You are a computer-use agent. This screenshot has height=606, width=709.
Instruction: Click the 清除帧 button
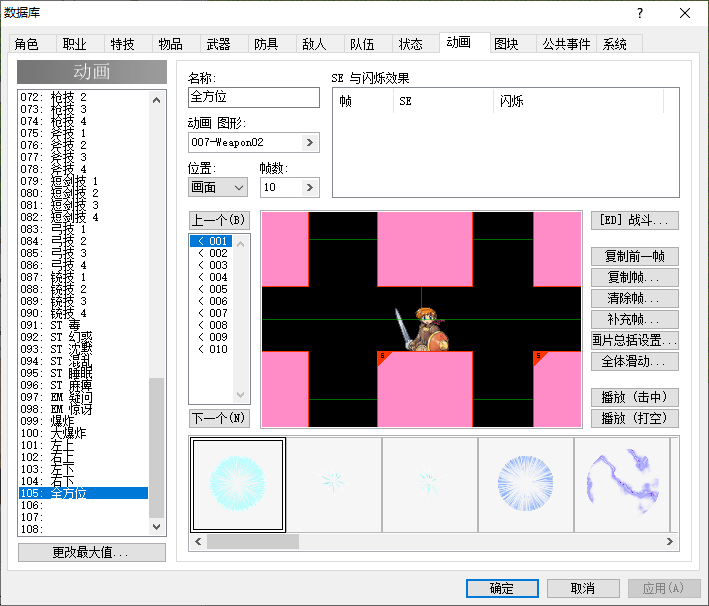(635, 298)
